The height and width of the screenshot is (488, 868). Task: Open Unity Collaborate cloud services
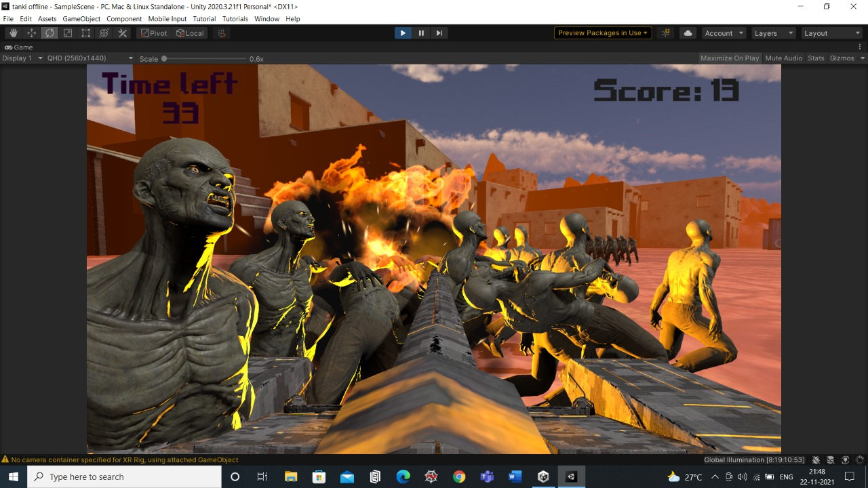(687, 33)
